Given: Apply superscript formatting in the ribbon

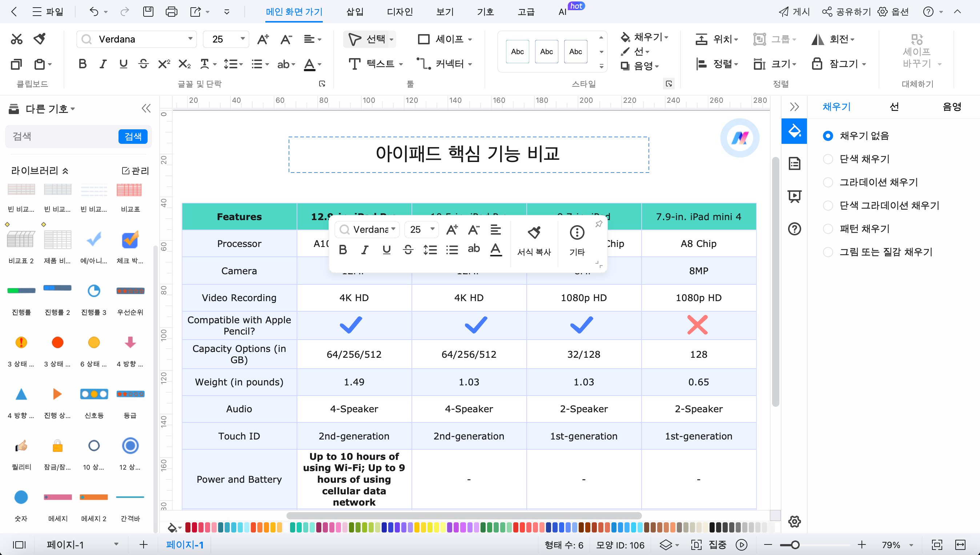Looking at the screenshot, I should pyautogui.click(x=164, y=64).
